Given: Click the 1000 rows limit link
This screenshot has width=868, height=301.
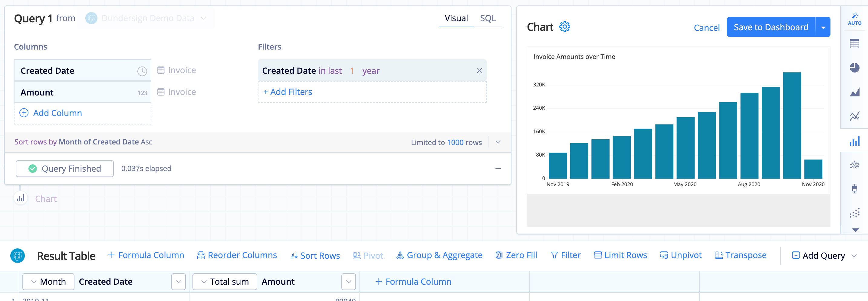Looking at the screenshot, I should [x=455, y=142].
